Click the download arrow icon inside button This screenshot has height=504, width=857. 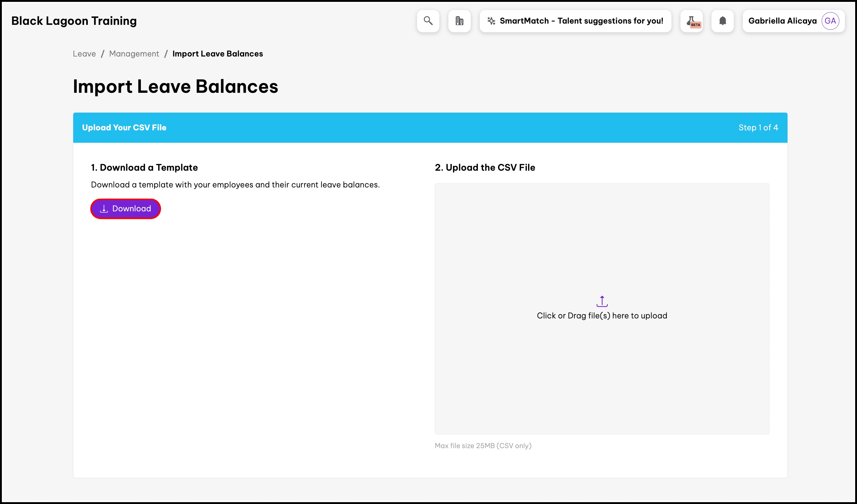click(104, 209)
